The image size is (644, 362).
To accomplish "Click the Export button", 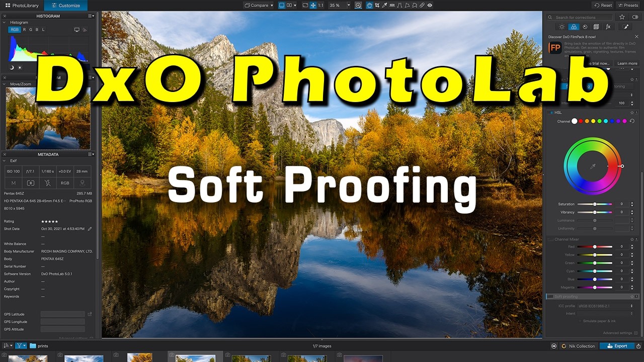I will [x=617, y=346].
